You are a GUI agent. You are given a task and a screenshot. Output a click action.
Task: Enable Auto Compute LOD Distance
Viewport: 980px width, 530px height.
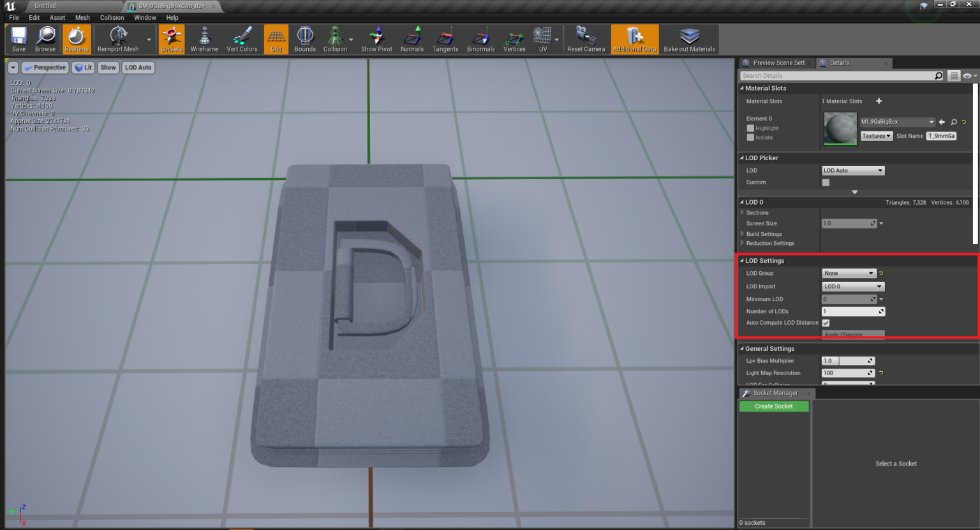tap(826, 323)
